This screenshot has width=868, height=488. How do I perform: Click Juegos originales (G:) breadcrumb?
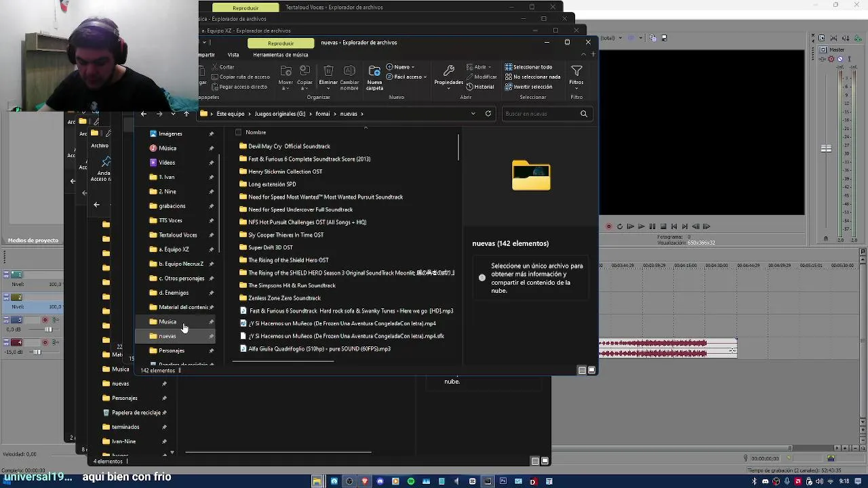(x=280, y=114)
